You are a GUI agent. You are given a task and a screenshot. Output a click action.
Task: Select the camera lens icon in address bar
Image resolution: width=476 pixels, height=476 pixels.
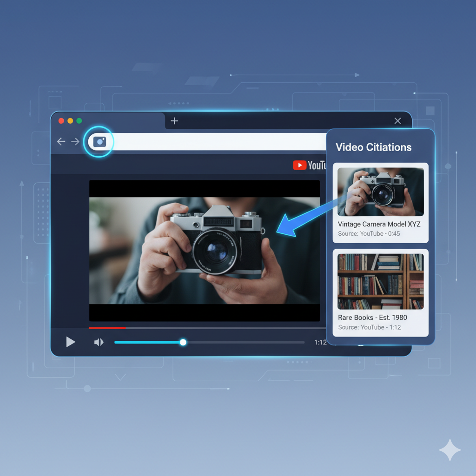pos(99,141)
